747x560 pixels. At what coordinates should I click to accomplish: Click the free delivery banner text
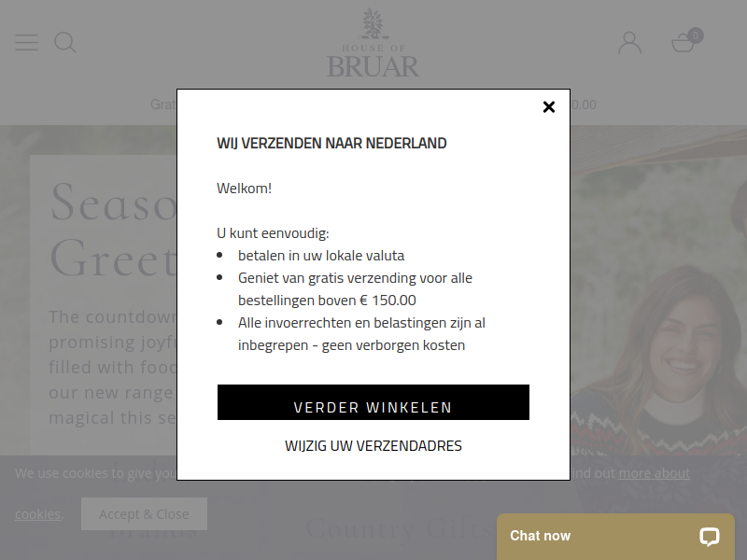(x=163, y=105)
